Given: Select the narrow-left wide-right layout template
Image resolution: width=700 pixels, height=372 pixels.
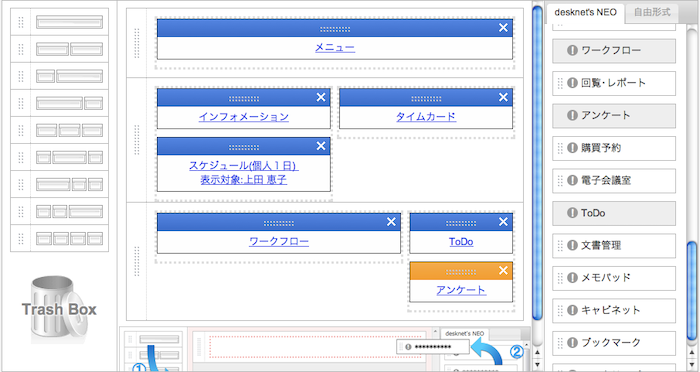Looking at the screenshot, I should [x=69, y=76].
